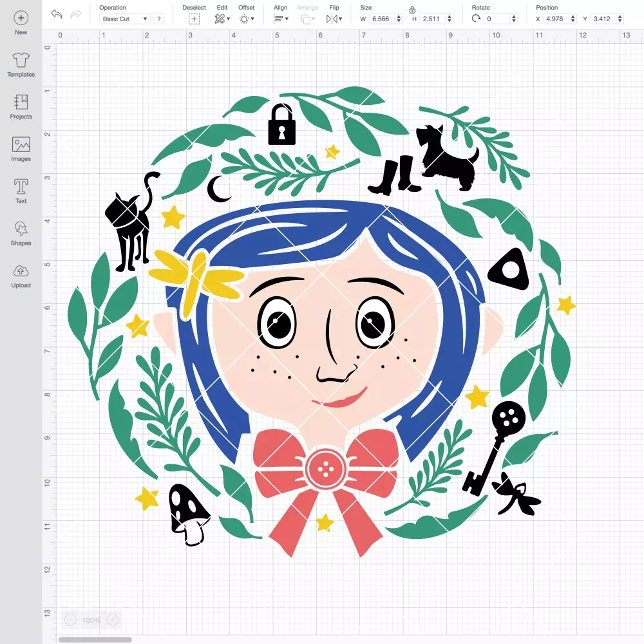The height and width of the screenshot is (644, 644).
Task: Click the Upload icon
Action: click(x=21, y=271)
